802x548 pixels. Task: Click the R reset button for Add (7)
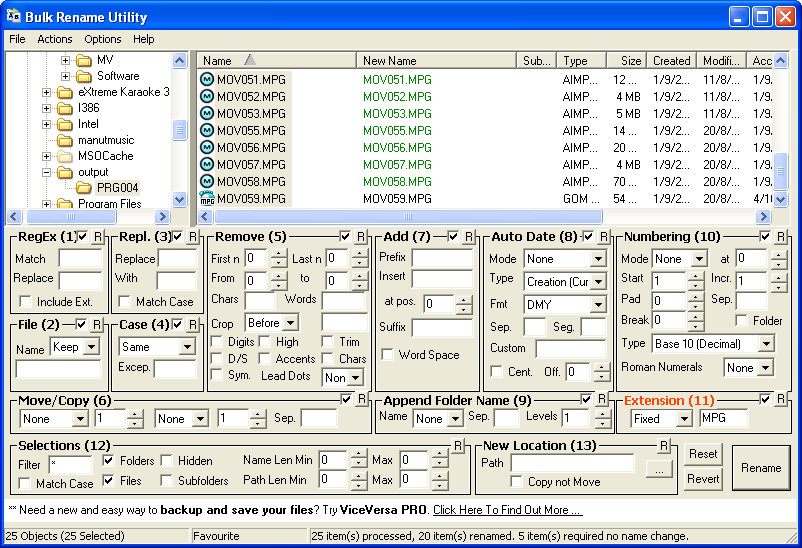[469, 237]
